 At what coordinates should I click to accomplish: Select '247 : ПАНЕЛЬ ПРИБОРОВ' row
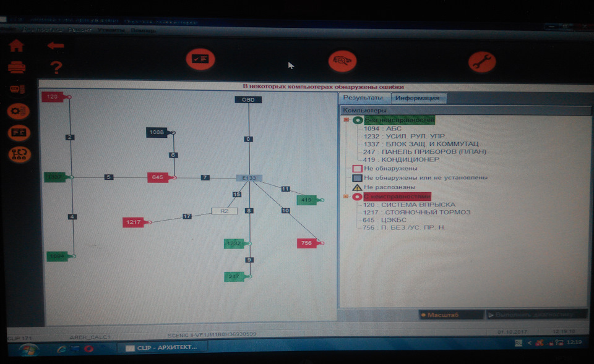point(424,152)
